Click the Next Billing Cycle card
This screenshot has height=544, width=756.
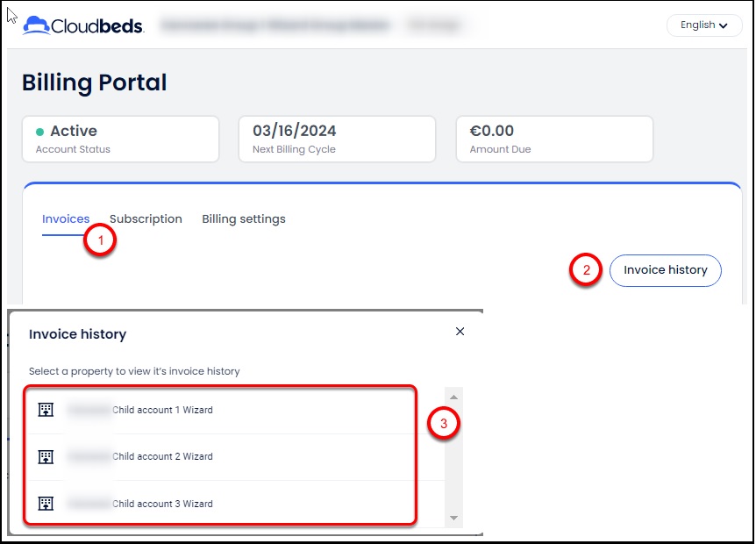pyautogui.click(x=337, y=139)
